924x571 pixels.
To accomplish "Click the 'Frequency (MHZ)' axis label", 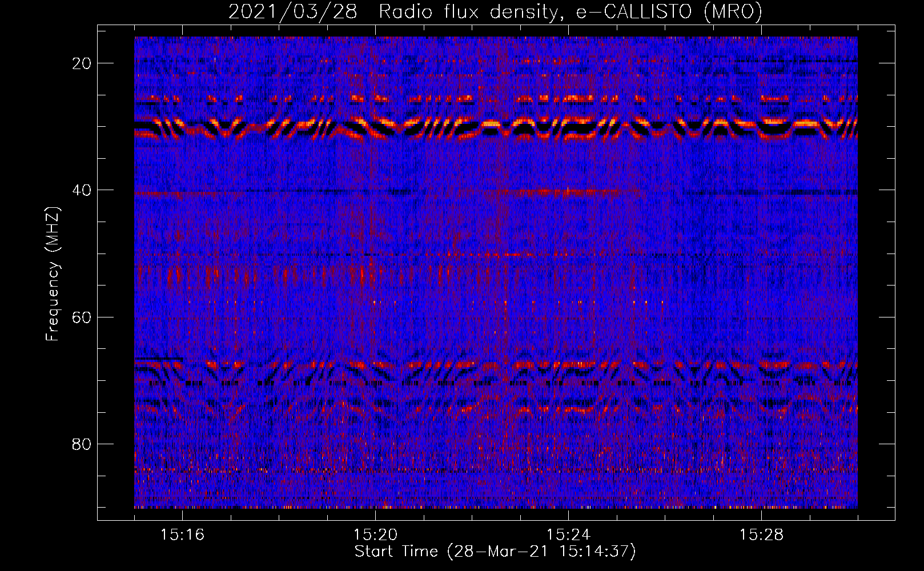I will pyautogui.click(x=53, y=274).
